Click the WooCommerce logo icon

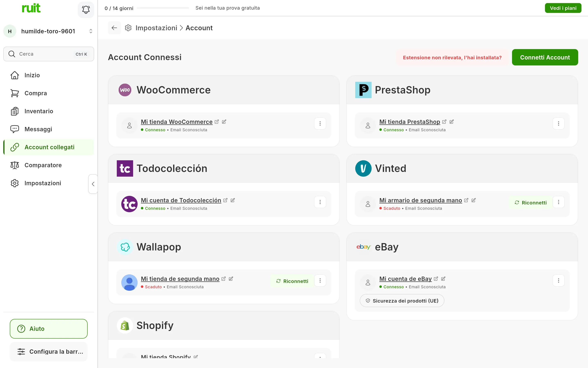click(x=125, y=90)
